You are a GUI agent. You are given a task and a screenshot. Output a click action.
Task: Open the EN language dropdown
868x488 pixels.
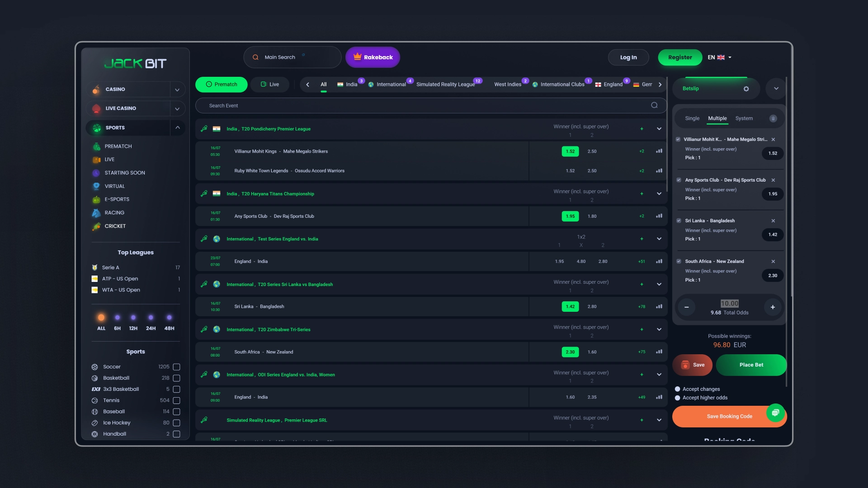tap(719, 57)
